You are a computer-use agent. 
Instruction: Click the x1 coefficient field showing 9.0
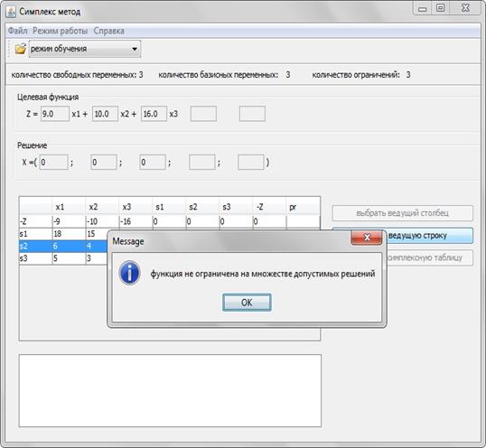(55, 114)
